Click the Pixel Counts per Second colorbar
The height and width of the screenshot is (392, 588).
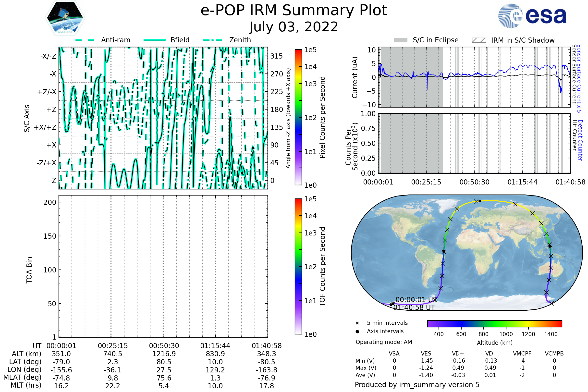[298, 117]
